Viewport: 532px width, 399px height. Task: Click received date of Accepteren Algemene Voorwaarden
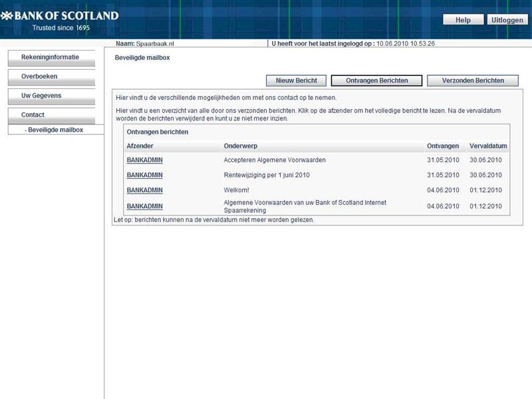pyautogui.click(x=443, y=160)
